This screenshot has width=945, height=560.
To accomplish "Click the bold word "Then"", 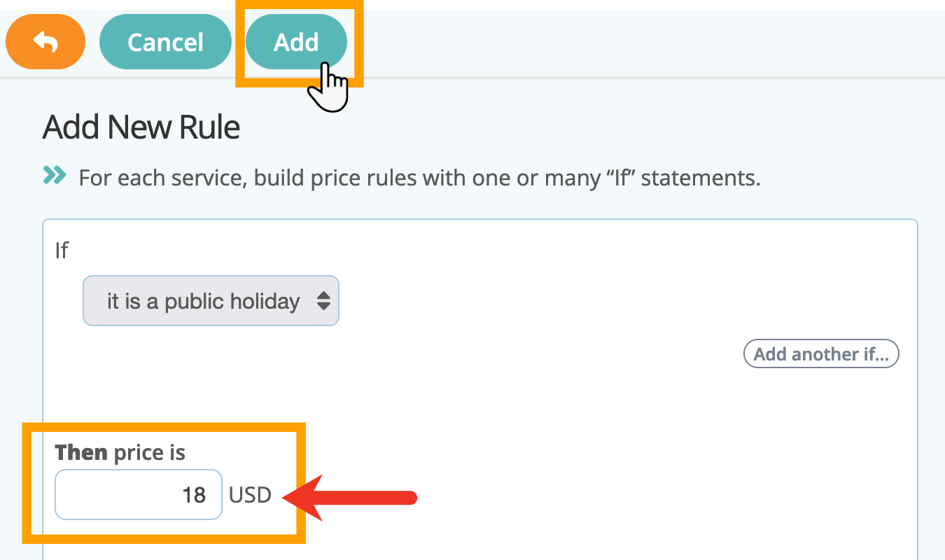I will pyautogui.click(x=81, y=453).
